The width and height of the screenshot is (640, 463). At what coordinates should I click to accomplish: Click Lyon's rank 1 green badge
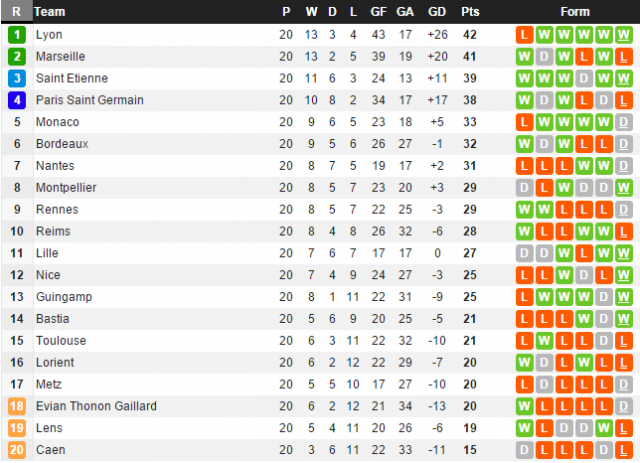(x=17, y=34)
